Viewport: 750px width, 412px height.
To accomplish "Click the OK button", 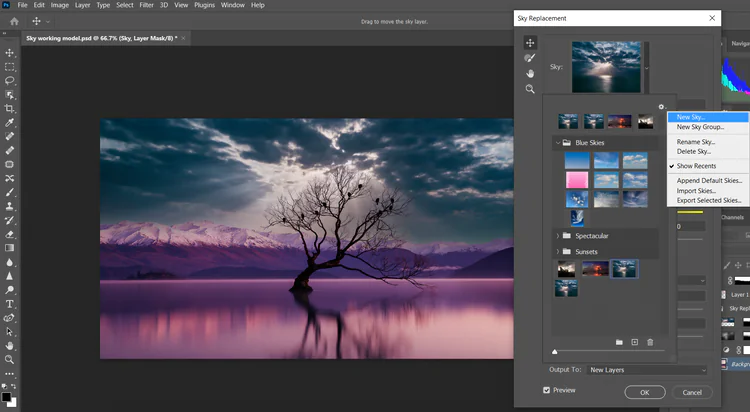I will [x=645, y=392].
